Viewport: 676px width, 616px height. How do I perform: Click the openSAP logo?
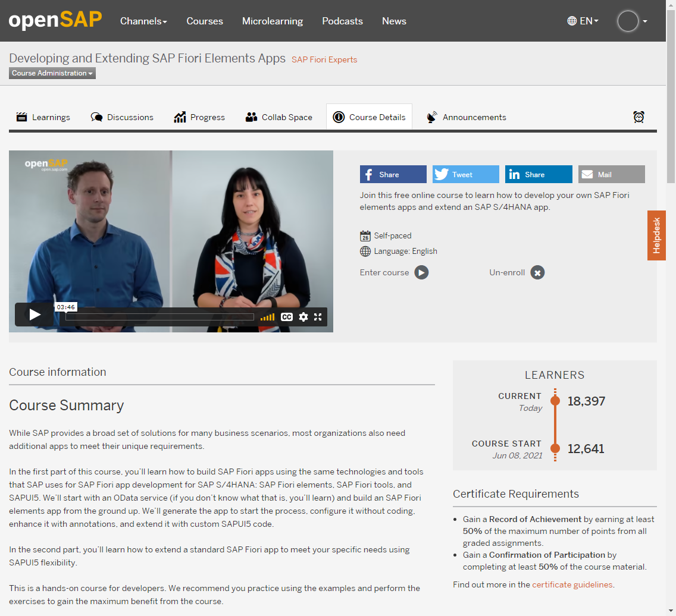point(55,20)
